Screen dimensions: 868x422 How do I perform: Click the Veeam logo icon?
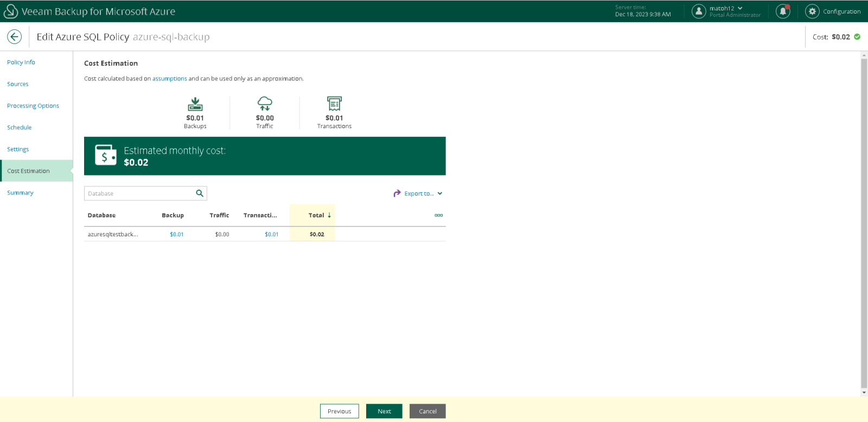[11, 11]
